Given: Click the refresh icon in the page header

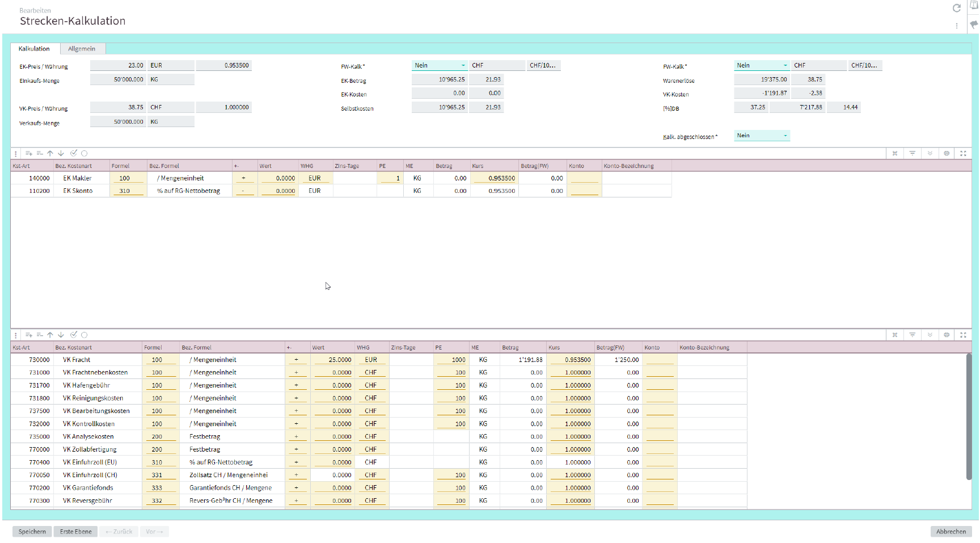Looking at the screenshot, I should pos(956,8).
